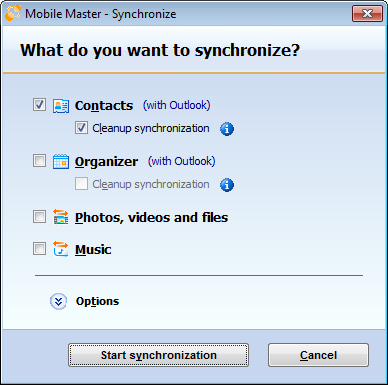Close the Mobile Master Synchronize window
The width and height of the screenshot is (388, 385).
pos(367,14)
